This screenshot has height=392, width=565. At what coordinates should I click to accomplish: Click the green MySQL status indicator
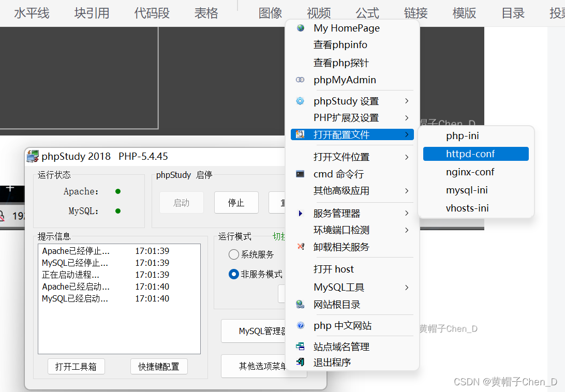[118, 211]
